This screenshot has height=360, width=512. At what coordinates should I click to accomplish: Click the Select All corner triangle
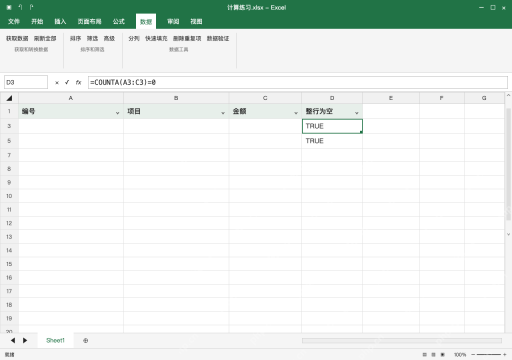point(9,98)
